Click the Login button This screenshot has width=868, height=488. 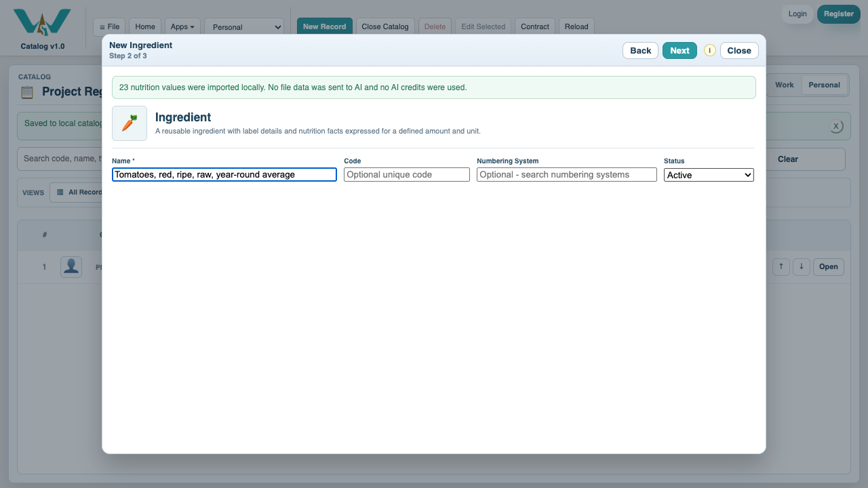[797, 14]
